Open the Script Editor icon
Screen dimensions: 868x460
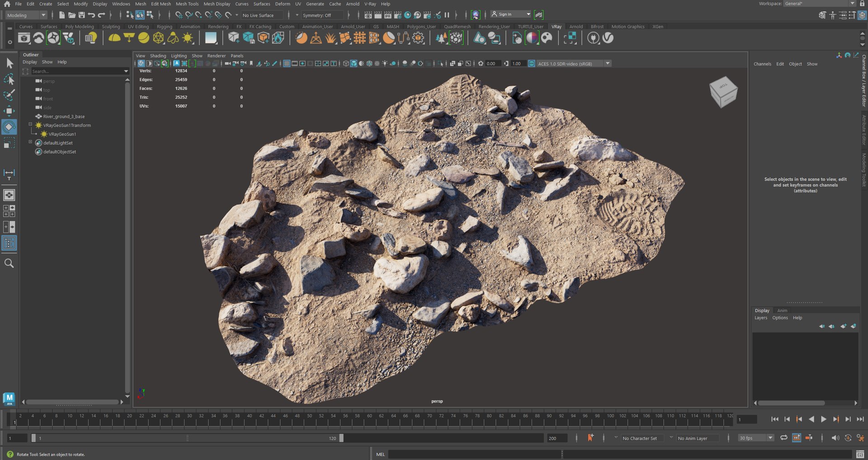pyautogui.click(x=860, y=454)
